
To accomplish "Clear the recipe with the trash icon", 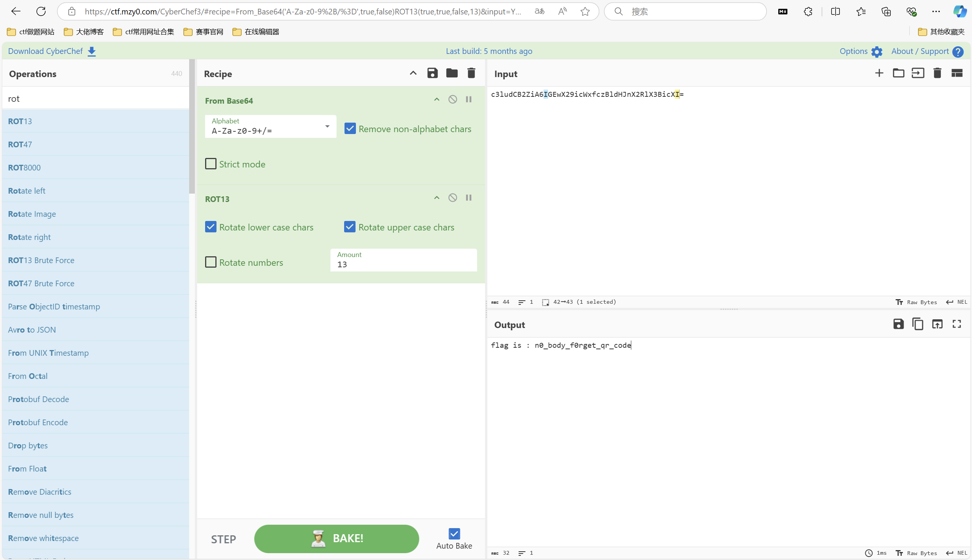I will 471,73.
